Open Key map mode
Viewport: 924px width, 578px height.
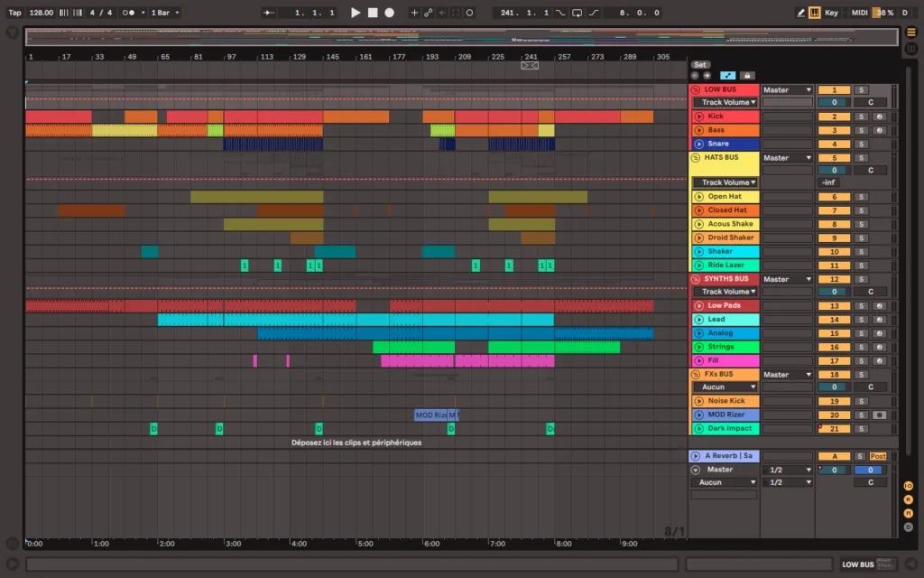[x=831, y=13]
